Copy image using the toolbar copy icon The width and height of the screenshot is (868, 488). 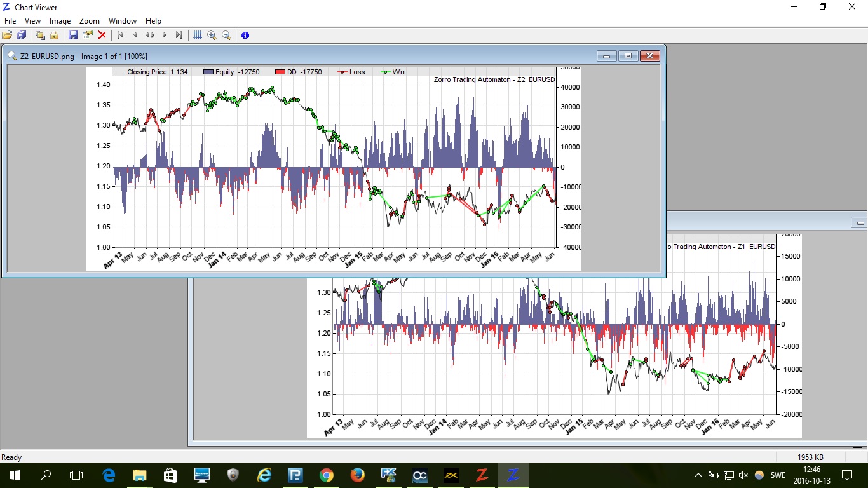click(40, 35)
